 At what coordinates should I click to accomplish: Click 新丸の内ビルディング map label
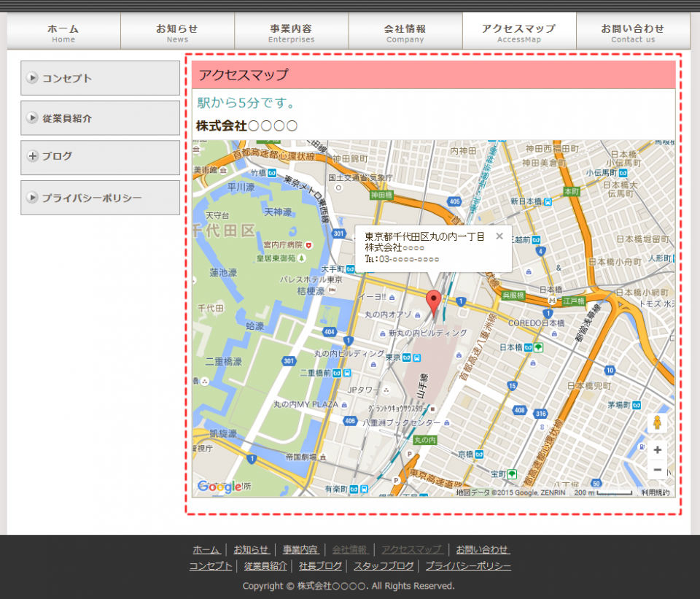coord(428,333)
